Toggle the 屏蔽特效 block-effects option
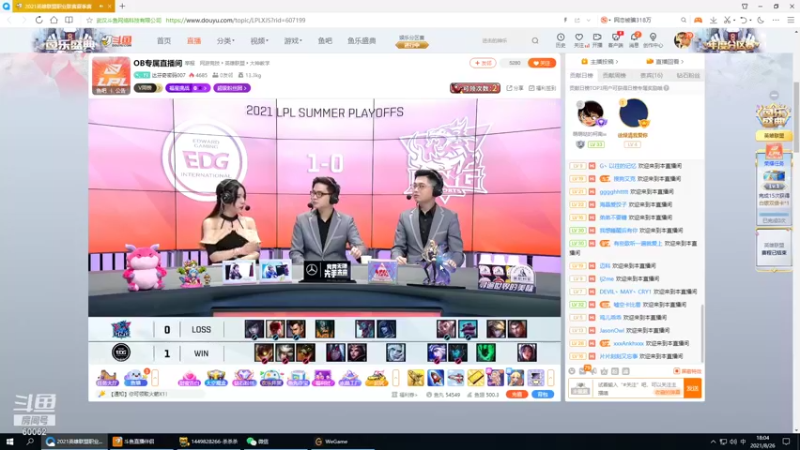This screenshot has height=450, width=800. [687, 371]
